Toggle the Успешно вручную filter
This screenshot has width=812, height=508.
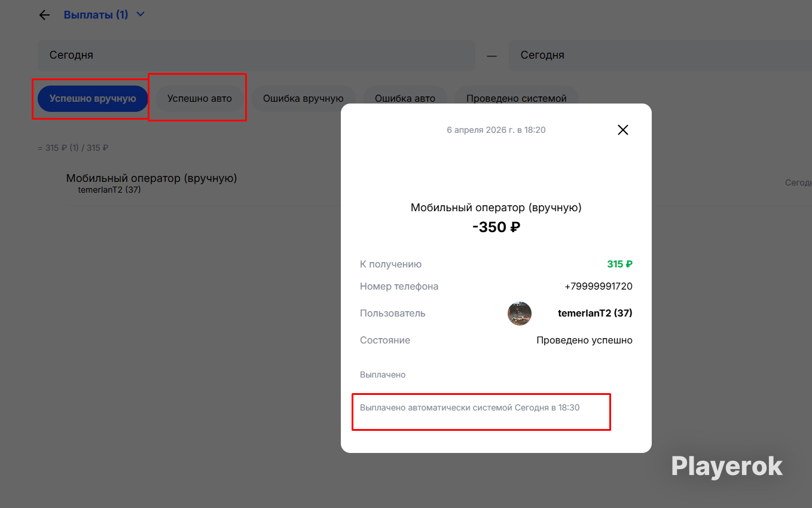coord(93,99)
